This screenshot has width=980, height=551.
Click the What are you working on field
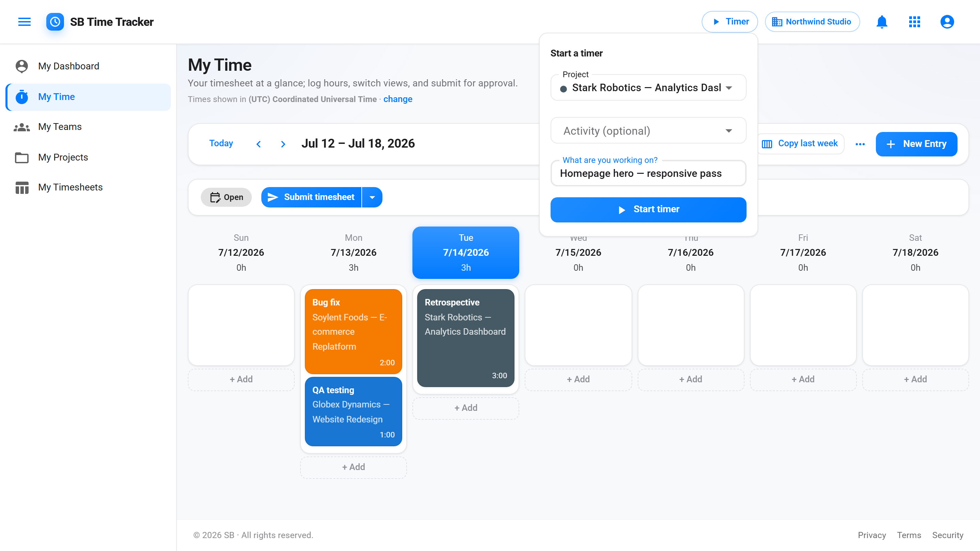[x=648, y=173]
